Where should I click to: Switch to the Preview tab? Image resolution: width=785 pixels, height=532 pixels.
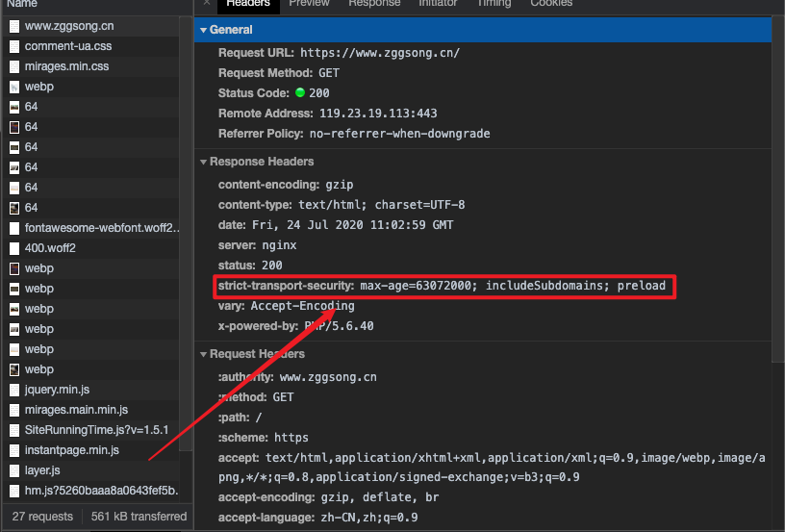309,4
